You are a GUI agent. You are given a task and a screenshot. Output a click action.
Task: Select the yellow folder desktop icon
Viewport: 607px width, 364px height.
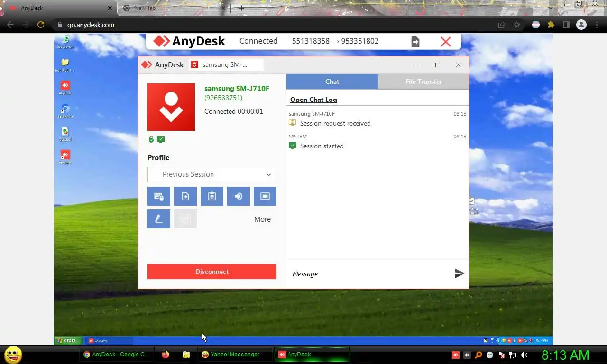65,65
